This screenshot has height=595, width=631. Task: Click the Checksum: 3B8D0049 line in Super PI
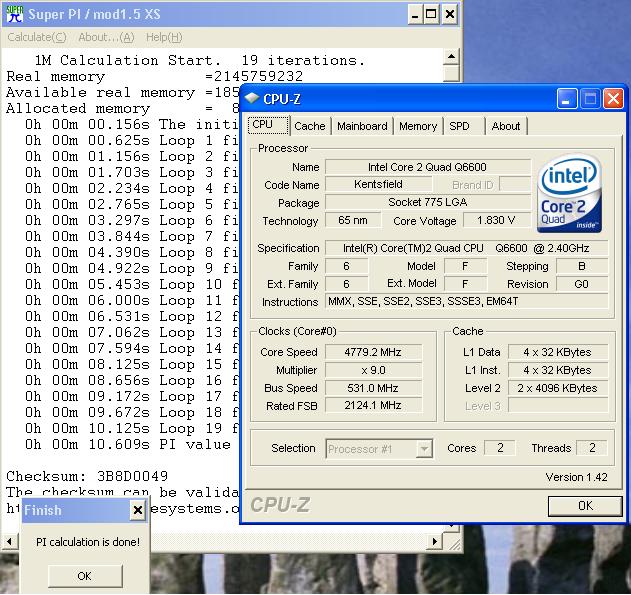click(87, 476)
